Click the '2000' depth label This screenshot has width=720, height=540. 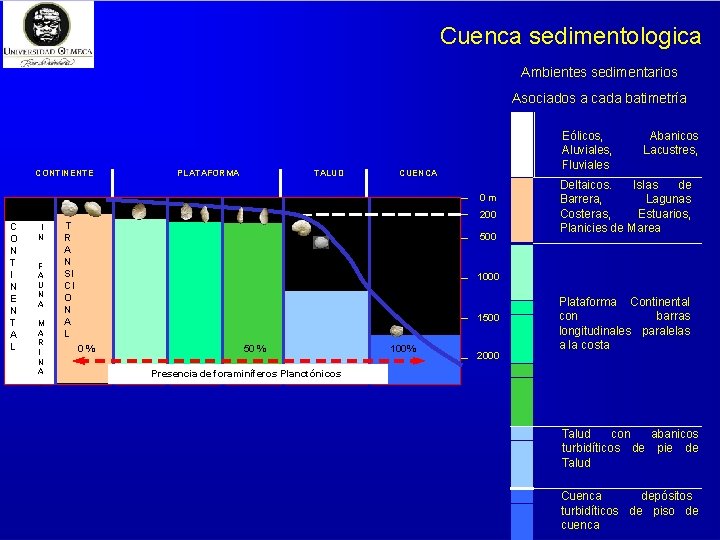(488, 356)
